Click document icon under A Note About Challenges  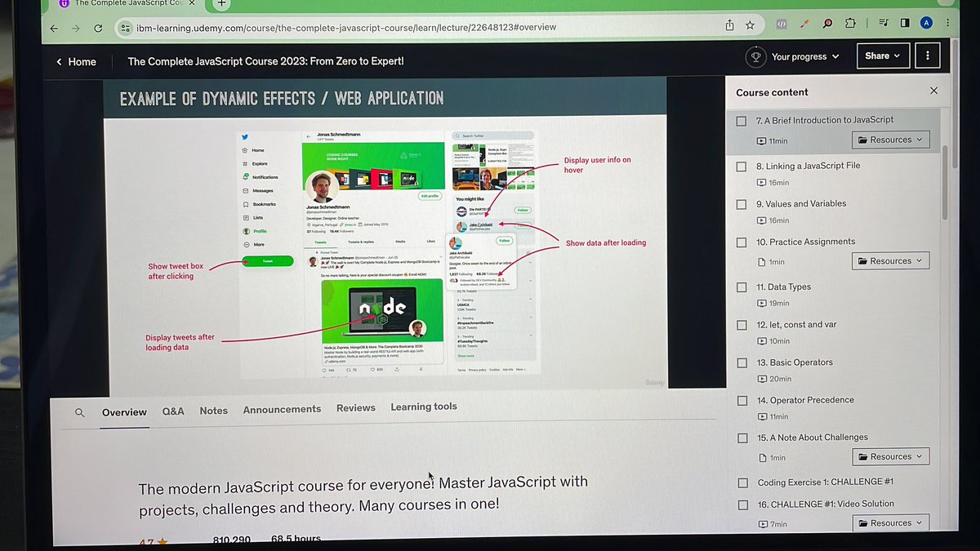tap(761, 458)
